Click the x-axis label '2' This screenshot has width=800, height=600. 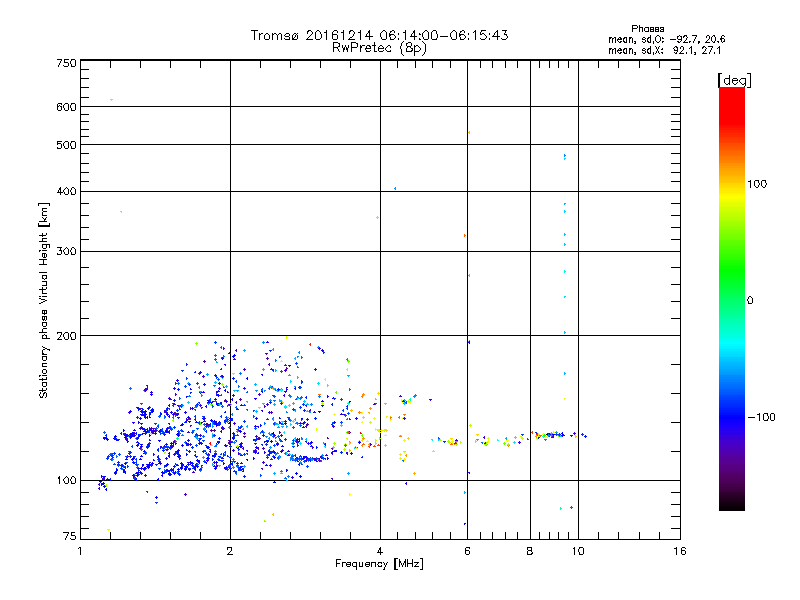tap(230, 551)
